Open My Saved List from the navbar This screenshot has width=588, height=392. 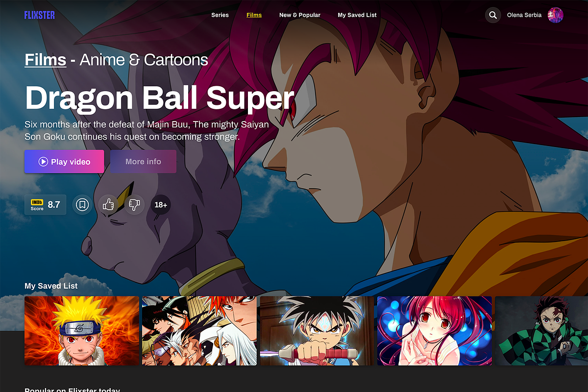(357, 15)
